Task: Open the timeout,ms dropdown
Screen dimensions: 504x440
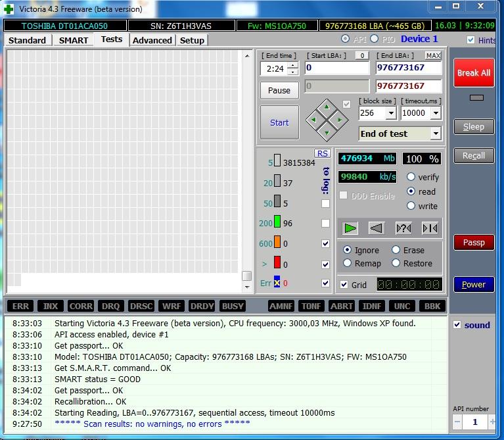Action: (436, 113)
